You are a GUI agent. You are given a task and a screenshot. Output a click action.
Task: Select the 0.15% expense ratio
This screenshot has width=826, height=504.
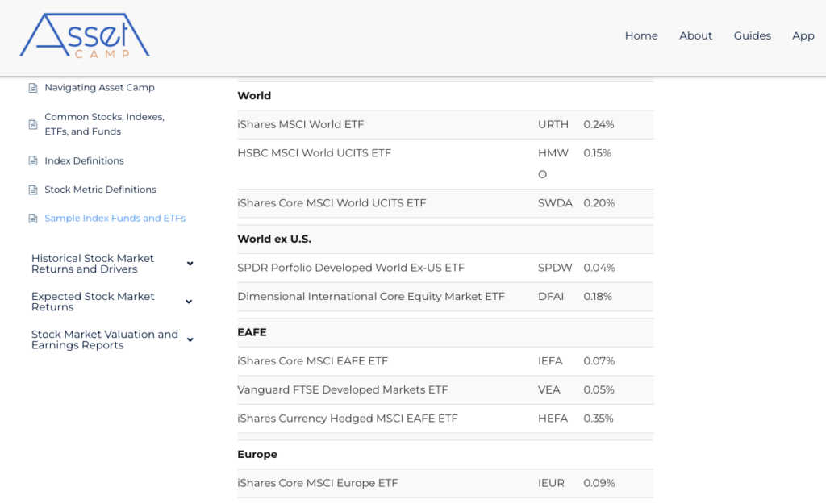[x=598, y=153]
